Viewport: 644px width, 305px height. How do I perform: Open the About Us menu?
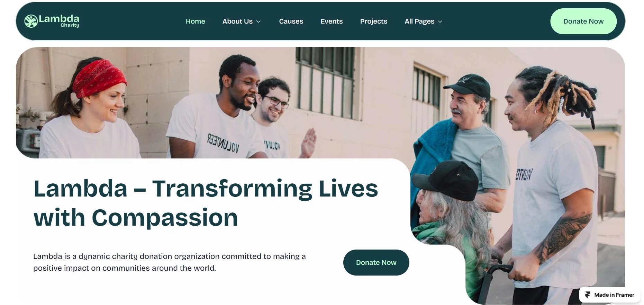242,21
